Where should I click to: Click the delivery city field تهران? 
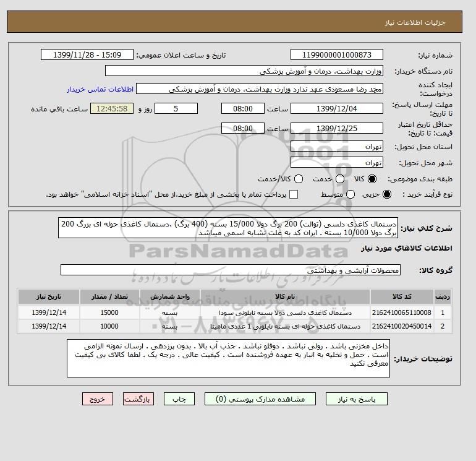[337, 162]
